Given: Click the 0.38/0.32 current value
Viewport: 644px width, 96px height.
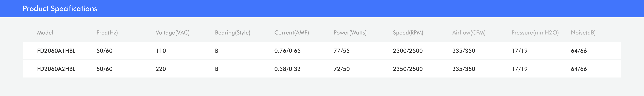Looking at the screenshot, I should [x=287, y=69].
